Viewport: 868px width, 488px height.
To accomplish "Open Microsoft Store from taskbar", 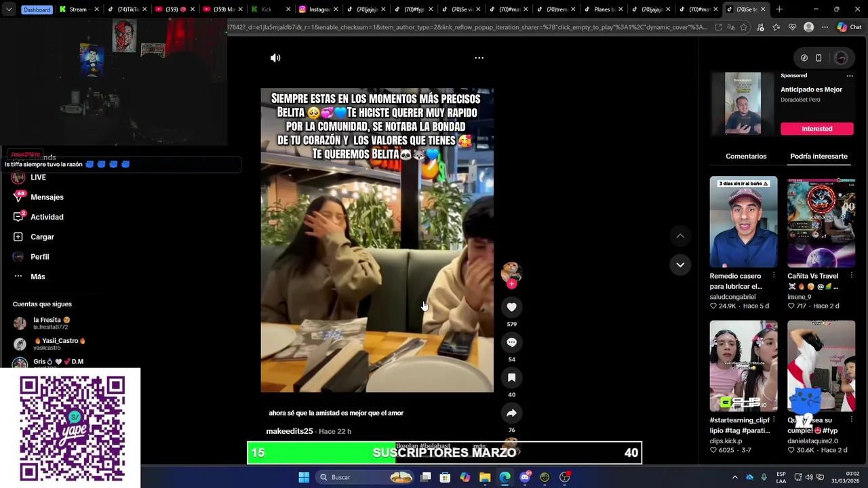I will pos(445,477).
